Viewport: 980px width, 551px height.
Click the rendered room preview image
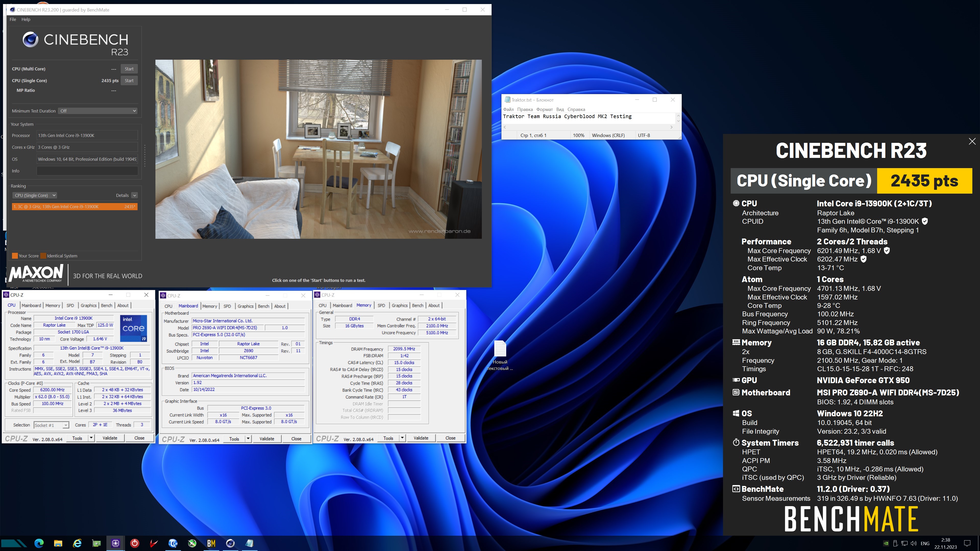tap(318, 149)
